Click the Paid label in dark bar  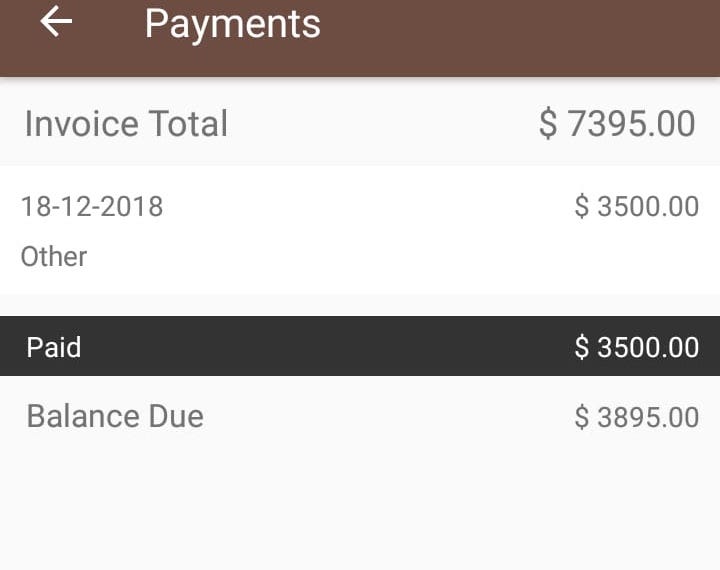click(54, 348)
